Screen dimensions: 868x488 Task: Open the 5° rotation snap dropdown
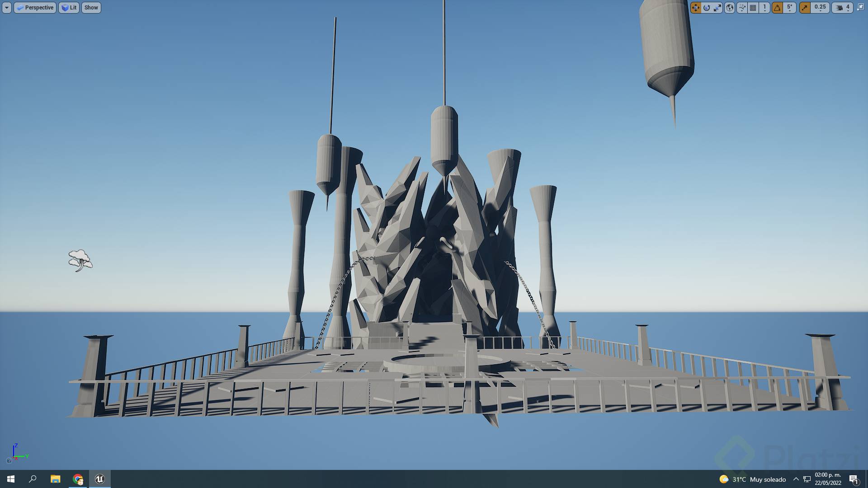(789, 8)
